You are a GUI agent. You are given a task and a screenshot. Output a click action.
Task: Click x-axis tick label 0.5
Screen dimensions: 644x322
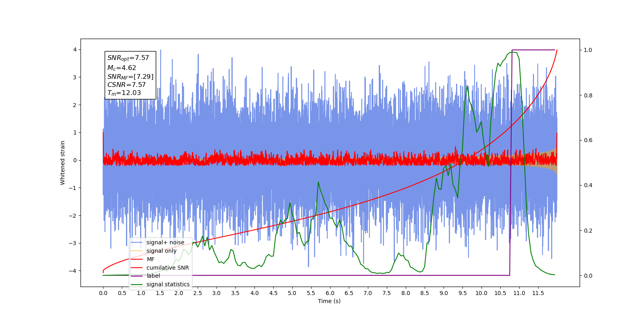[122, 293]
